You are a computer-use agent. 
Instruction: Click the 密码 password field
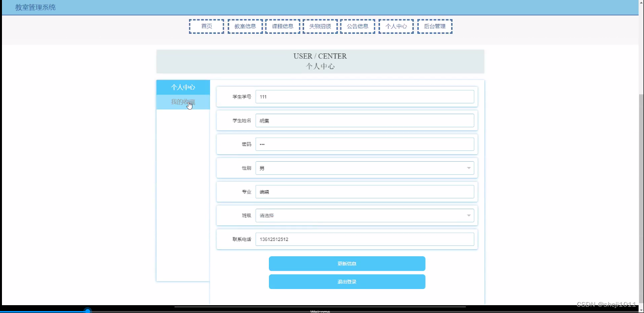coord(364,144)
